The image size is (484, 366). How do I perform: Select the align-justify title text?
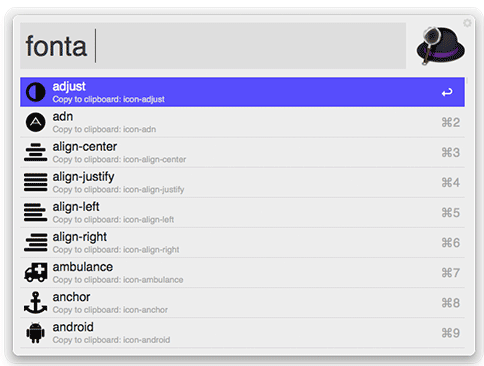pyautogui.click(x=83, y=177)
